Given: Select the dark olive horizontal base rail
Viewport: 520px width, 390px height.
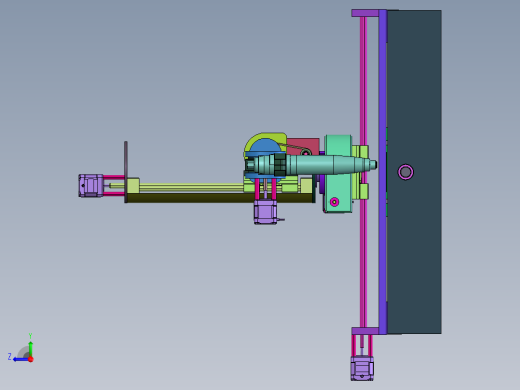Looking at the screenshot, I should click(x=220, y=198).
